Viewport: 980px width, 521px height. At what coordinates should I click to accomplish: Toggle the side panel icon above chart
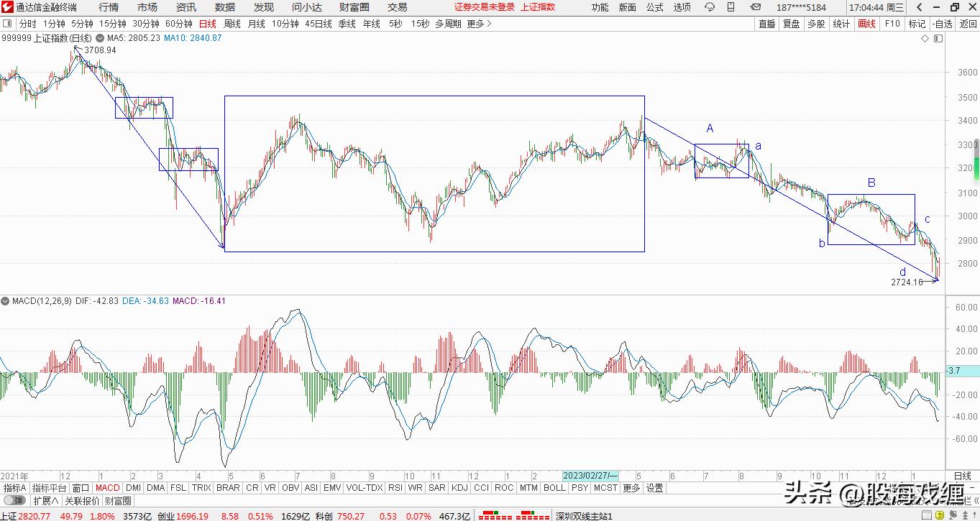(938, 38)
